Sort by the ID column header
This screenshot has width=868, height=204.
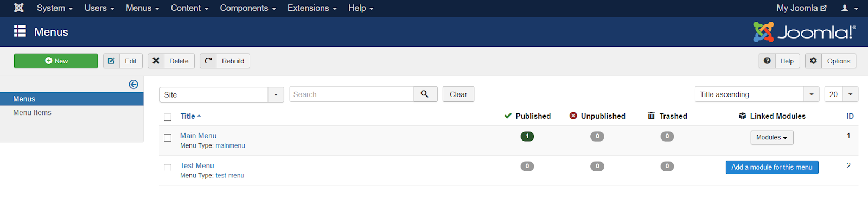click(850, 116)
